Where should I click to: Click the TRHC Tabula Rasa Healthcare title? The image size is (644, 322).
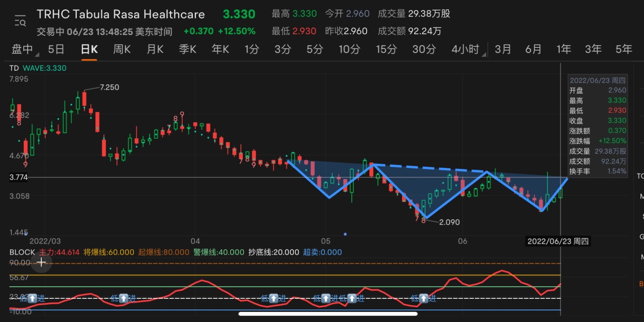[121, 14]
